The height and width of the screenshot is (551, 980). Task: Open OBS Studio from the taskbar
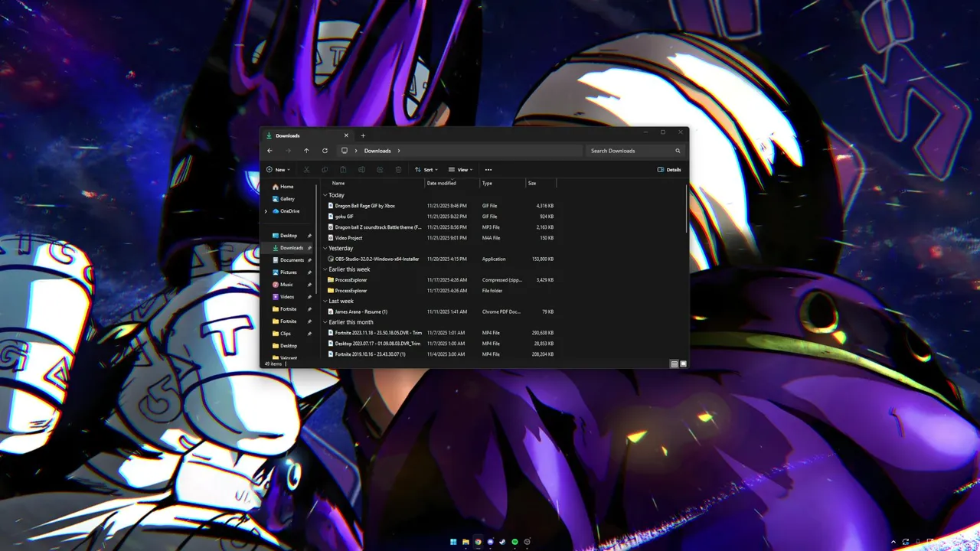click(527, 542)
